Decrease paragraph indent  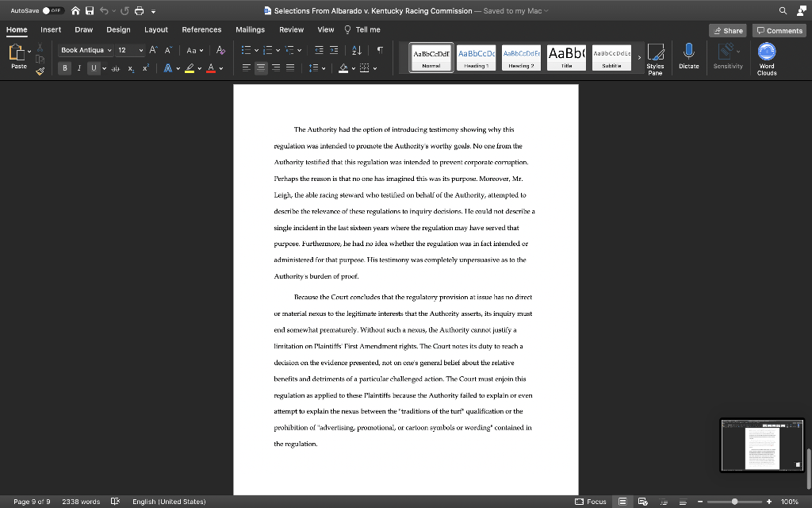point(319,50)
